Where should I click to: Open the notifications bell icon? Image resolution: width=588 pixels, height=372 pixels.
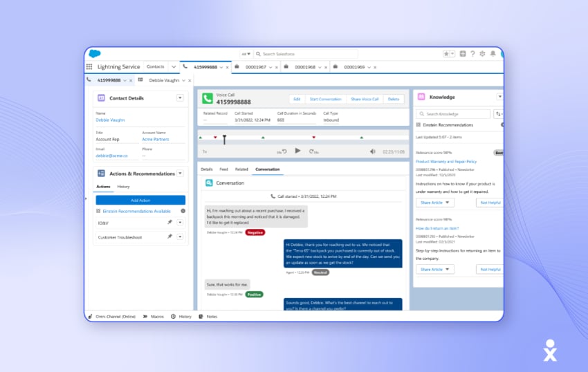[x=493, y=54]
